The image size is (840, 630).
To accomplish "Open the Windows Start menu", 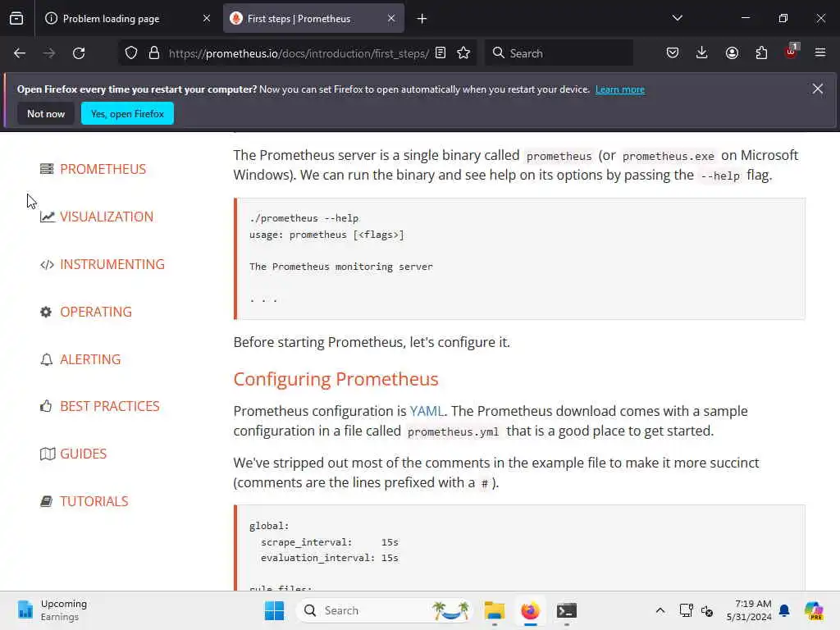I will (x=274, y=610).
